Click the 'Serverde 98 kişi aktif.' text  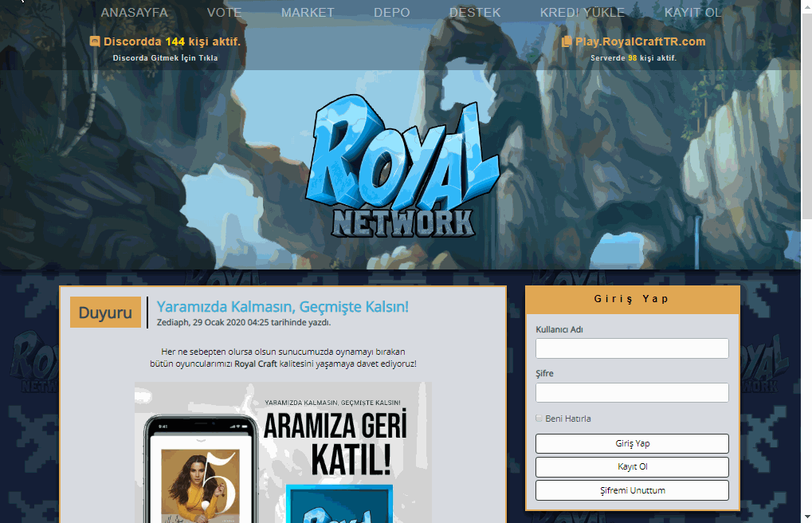pyautogui.click(x=634, y=58)
